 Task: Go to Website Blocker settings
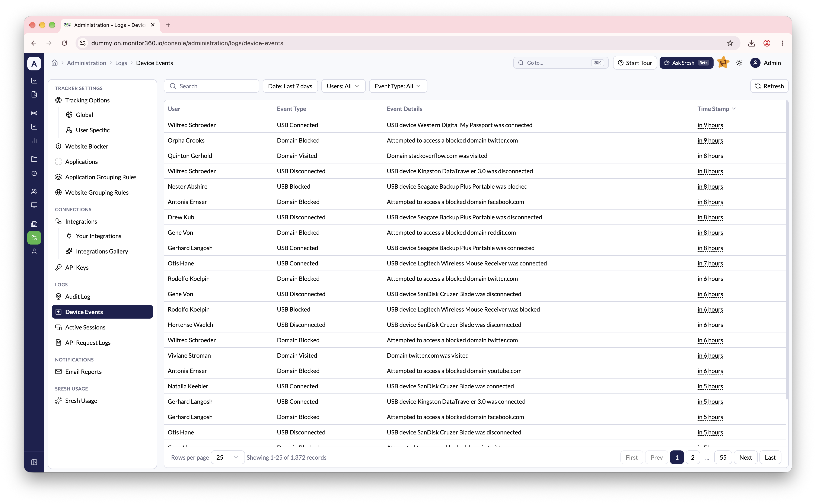[102, 146]
